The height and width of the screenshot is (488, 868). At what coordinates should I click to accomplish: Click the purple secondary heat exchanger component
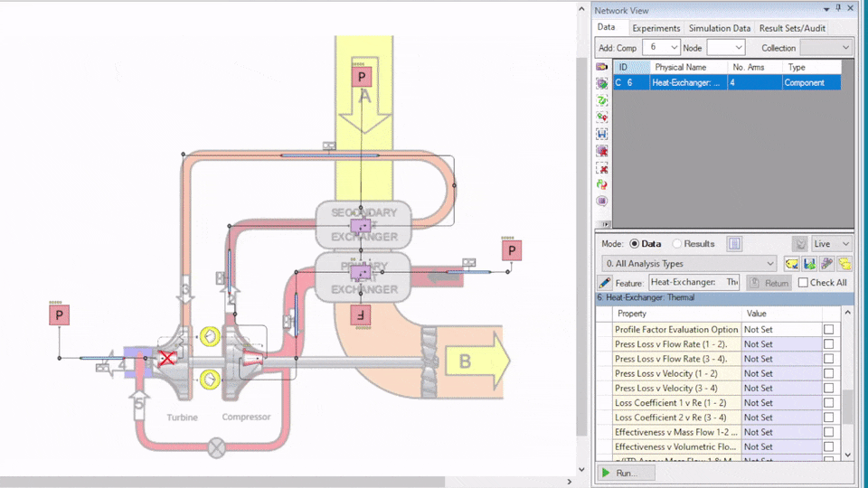click(361, 226)
